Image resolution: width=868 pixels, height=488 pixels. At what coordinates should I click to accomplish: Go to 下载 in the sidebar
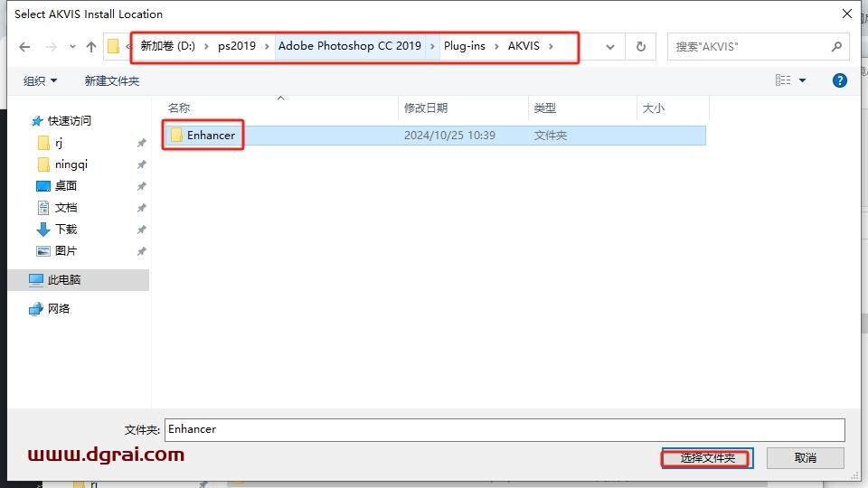click(x=66, y=229)
